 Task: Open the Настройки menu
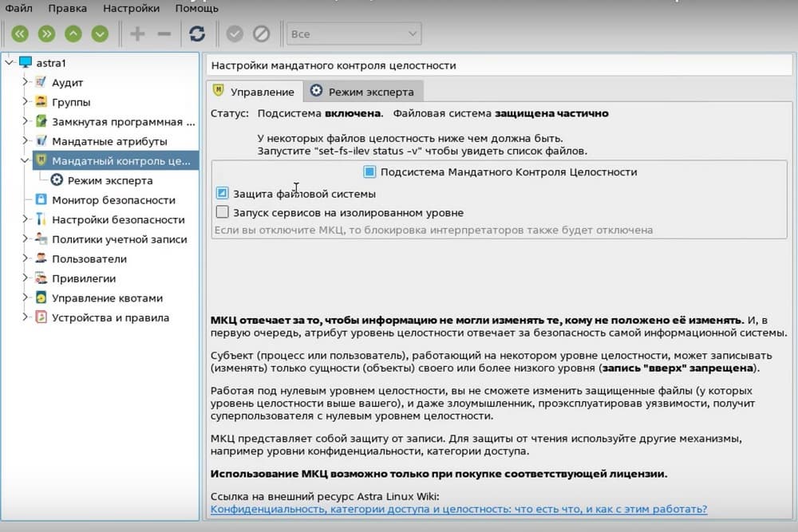click(x=131, y=8)
